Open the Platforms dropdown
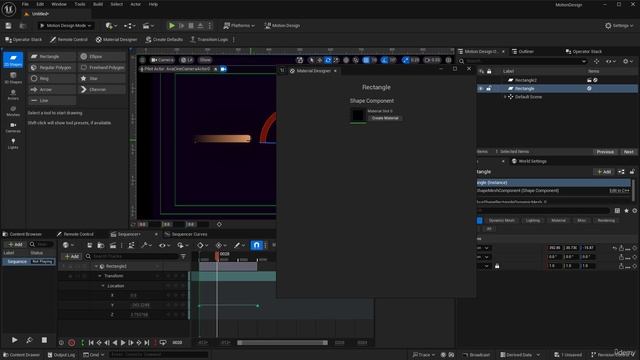Viewport: 640px width, 360px height. click(x=239, y=26)
